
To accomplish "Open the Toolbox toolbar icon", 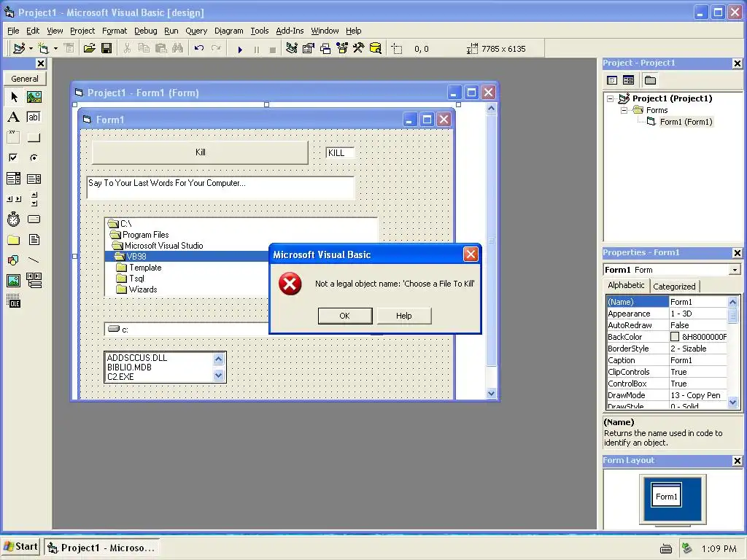I will point(359,49).
